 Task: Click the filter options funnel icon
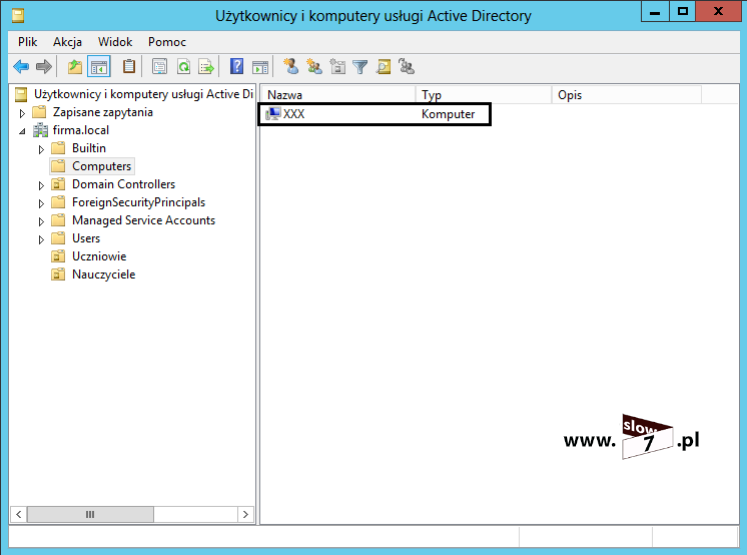pos(360,67)
